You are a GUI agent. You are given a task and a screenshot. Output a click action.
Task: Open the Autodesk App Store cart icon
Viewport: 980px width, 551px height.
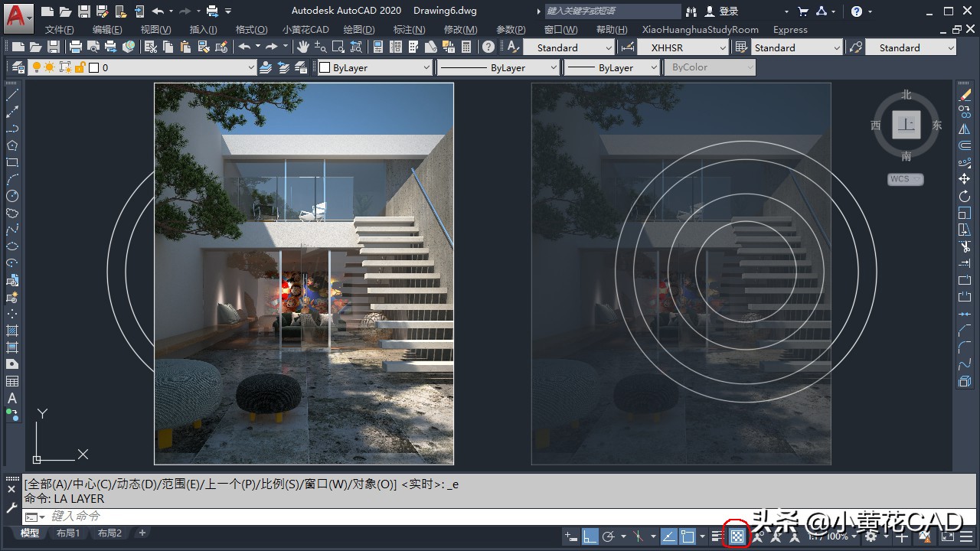click(802, 11)
